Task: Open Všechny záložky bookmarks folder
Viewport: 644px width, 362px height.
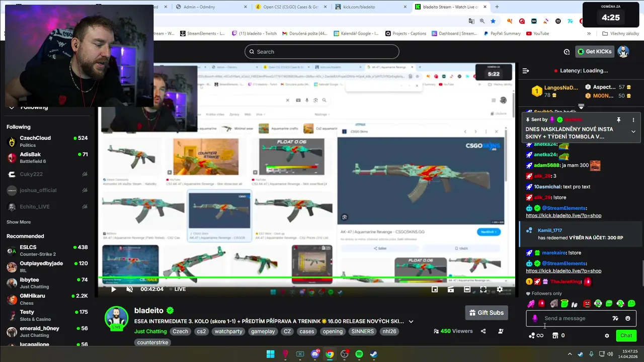Action: (620, 34)
